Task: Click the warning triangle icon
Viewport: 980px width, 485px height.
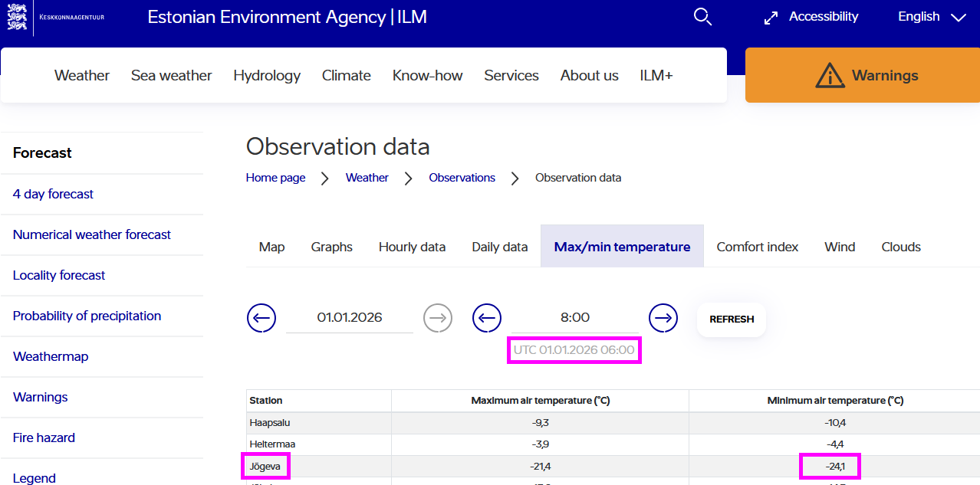Action: click(x=830, y=75)
